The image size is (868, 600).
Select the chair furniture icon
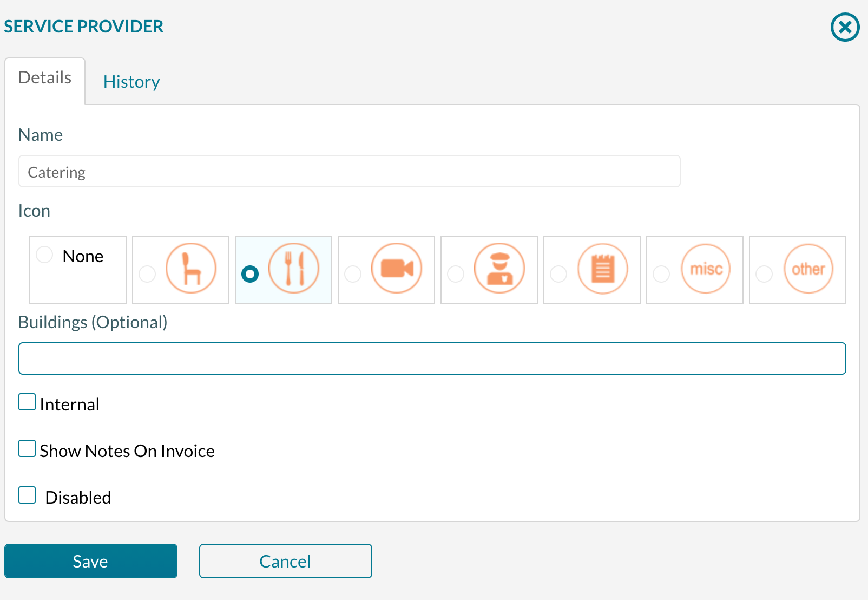tap(190, 268)
